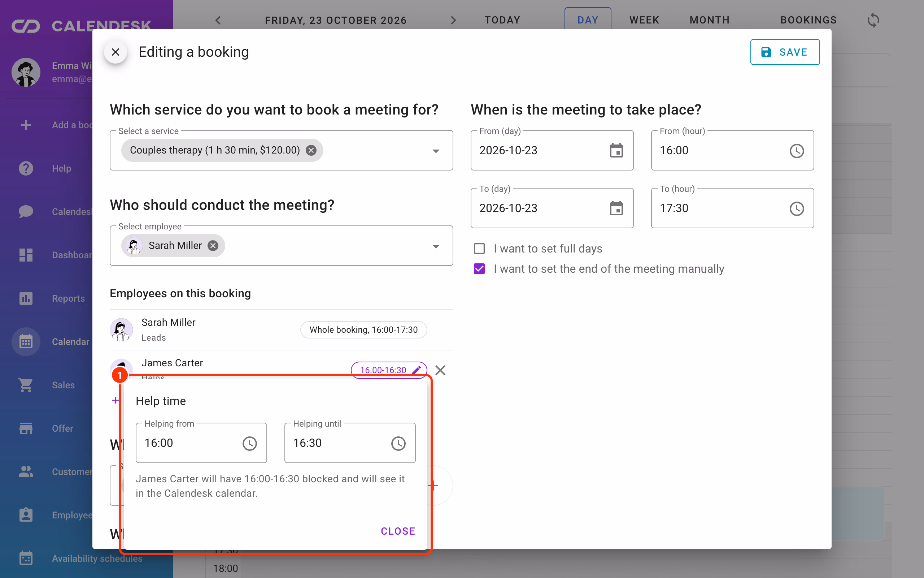Screen dimensions: 924x578
Task: Click the Helping until 16:30 field
Action: (350, 443)
